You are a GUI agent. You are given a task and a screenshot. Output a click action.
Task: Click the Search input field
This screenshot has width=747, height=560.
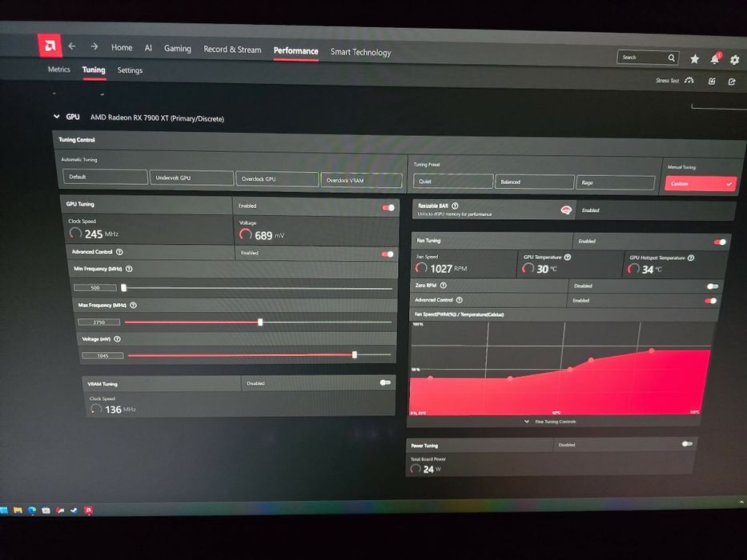pyautogui.click(x=648, y=58)
